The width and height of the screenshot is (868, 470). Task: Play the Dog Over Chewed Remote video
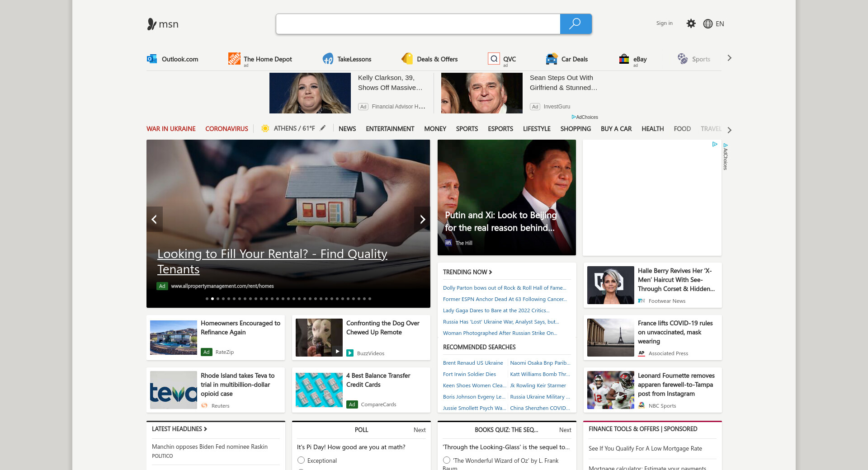point(337,351)
